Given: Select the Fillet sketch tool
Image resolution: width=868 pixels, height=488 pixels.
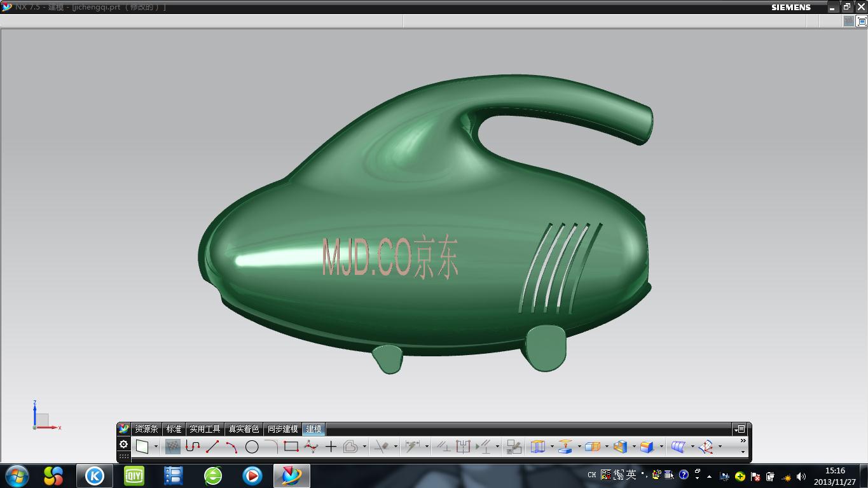Looking at the screenshot, I should (x=272, y=447).
